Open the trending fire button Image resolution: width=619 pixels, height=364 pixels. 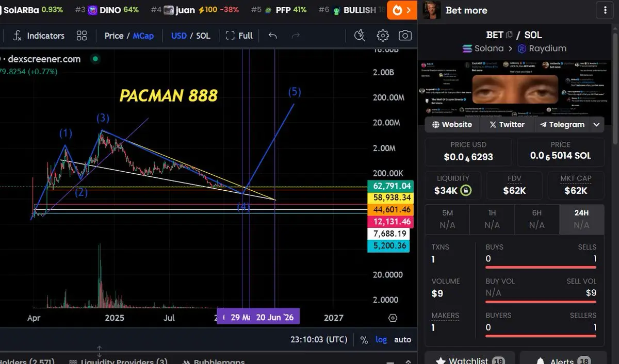tap(402, 10)
